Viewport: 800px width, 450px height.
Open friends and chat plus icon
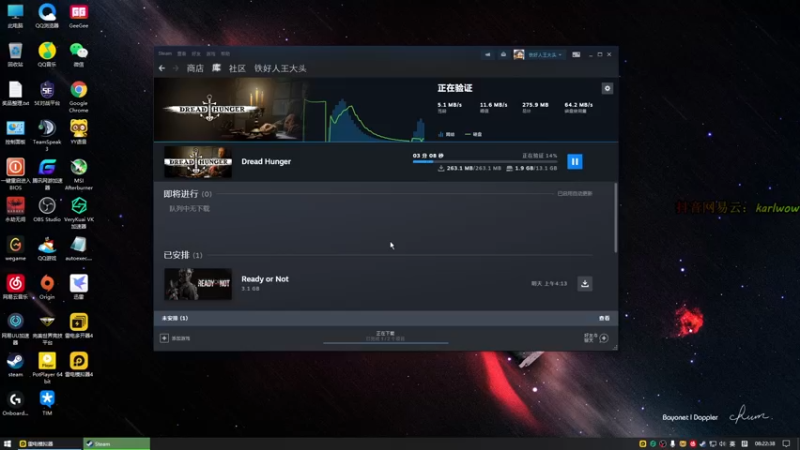(604, 338)
